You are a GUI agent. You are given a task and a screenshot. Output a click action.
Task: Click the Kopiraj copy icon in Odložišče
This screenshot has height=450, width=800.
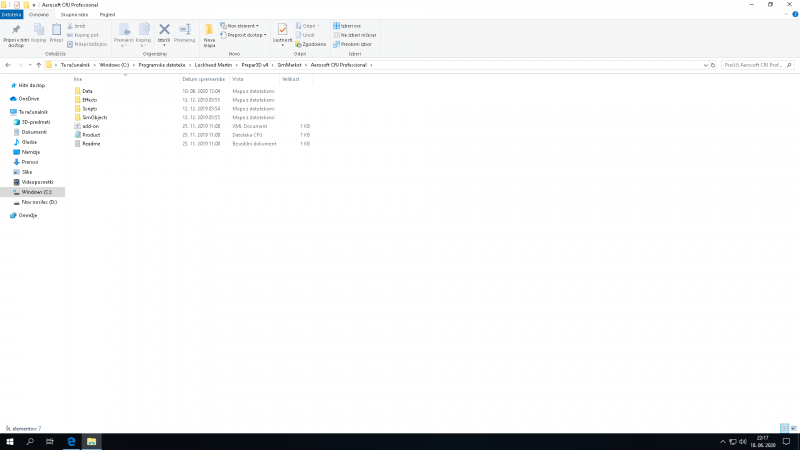[x=38, y=30]
